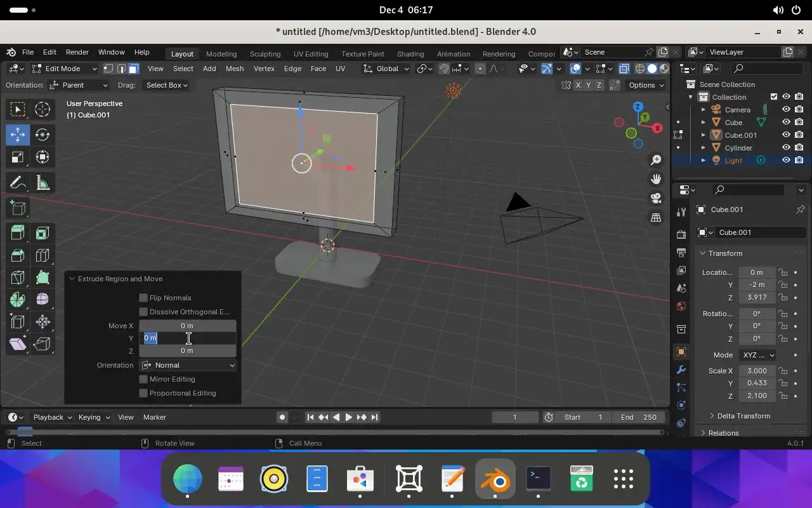Select the Select Box tool icon
This screenshot has width=812, height=508.
click(x=18, y=109)
